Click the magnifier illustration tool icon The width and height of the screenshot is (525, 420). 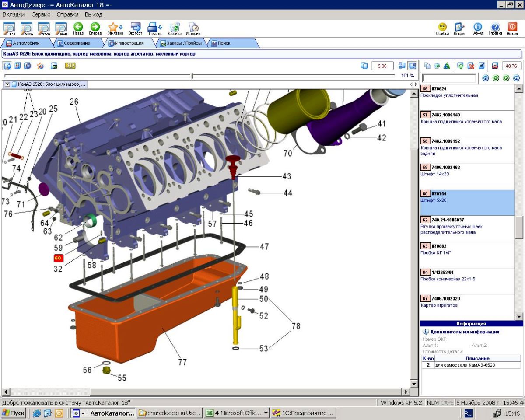coord(7,66)
